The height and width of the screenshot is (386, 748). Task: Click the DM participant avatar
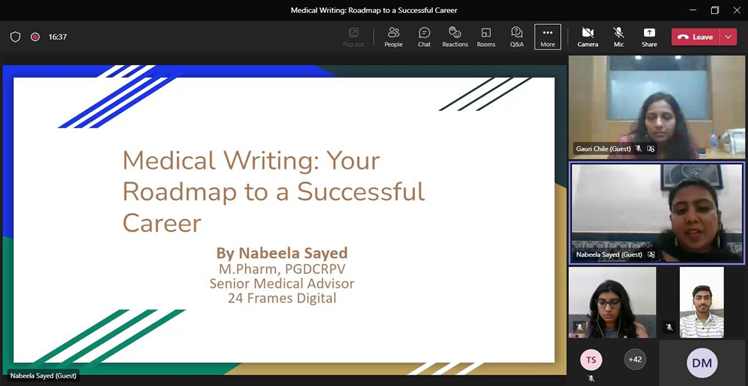pyautogui.click(x=702, y=363)
